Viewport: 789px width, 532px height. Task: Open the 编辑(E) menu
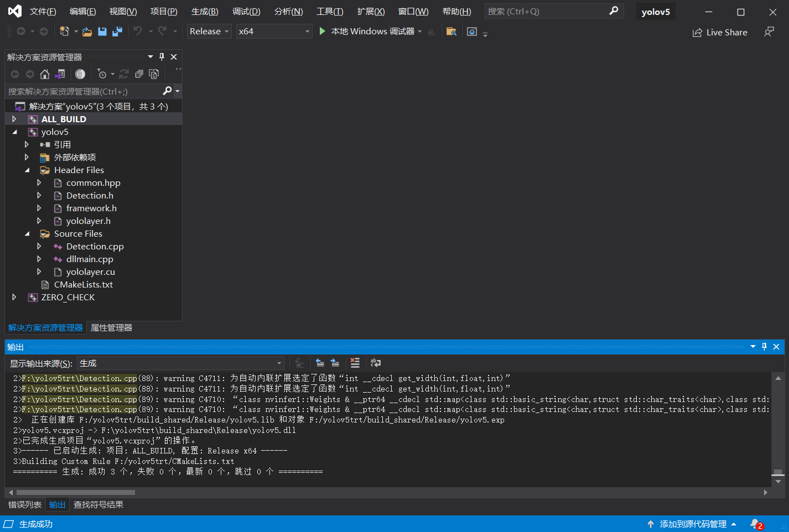[x=82, y=12]
